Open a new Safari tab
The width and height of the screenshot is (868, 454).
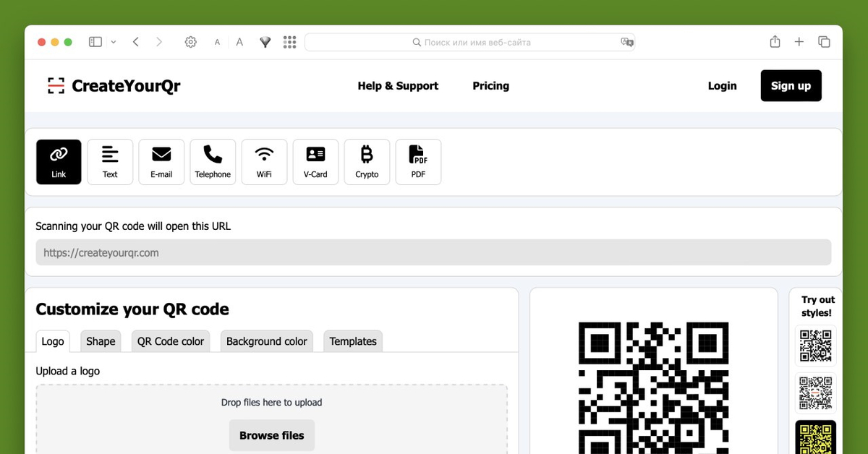click(x=799, y=42)
